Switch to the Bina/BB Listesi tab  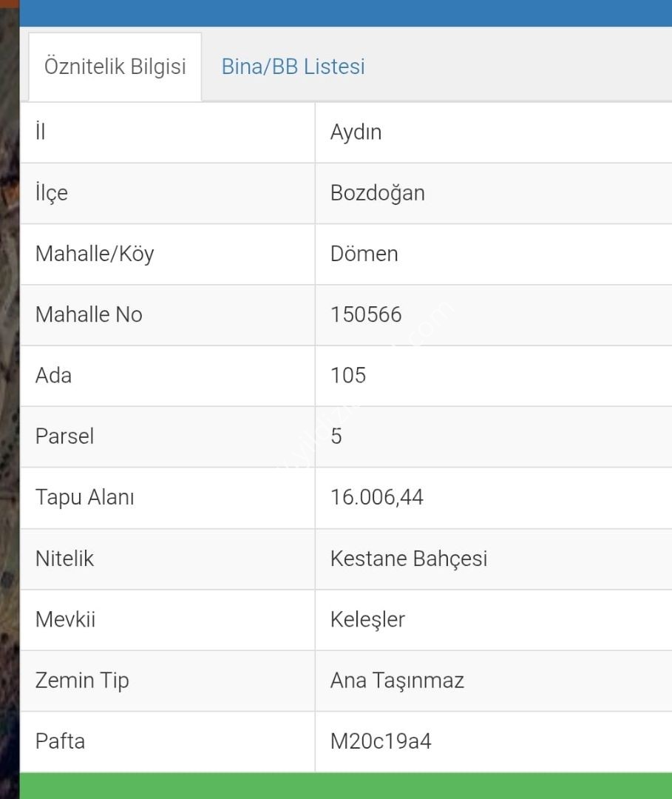click(293, 67)
